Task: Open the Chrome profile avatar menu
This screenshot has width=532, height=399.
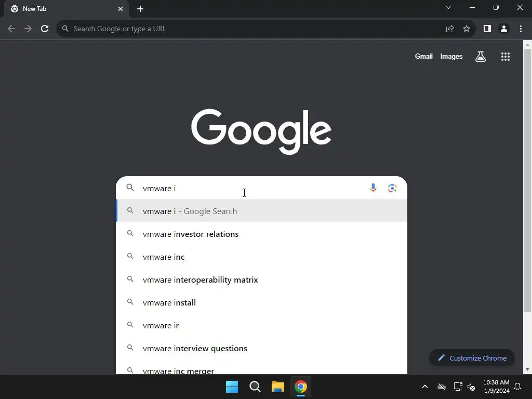Action: tap(504, 29)
